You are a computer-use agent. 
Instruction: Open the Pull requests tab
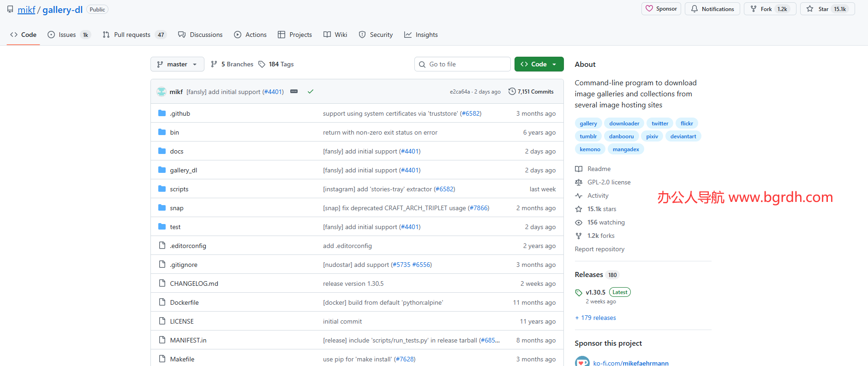click(x=132, y=35)
